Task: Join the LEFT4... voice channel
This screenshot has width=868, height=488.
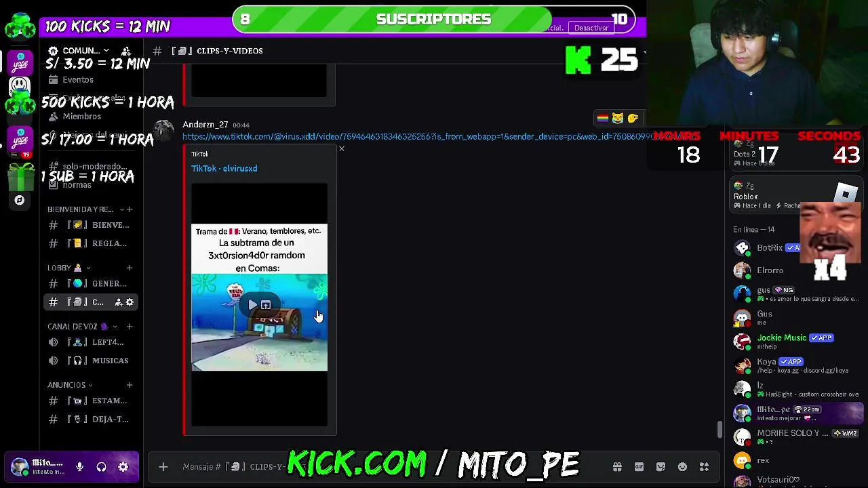Action: pyautogui.click(x=92, y=342)
